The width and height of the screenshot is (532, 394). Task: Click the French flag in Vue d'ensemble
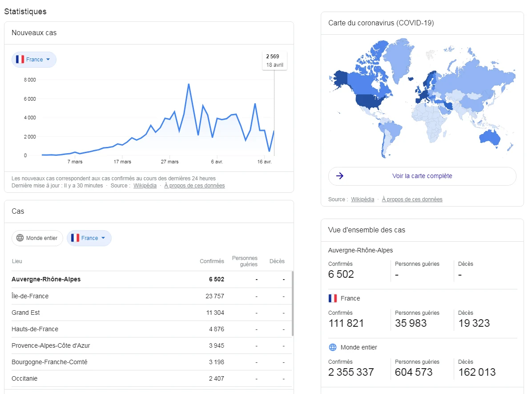333,298
